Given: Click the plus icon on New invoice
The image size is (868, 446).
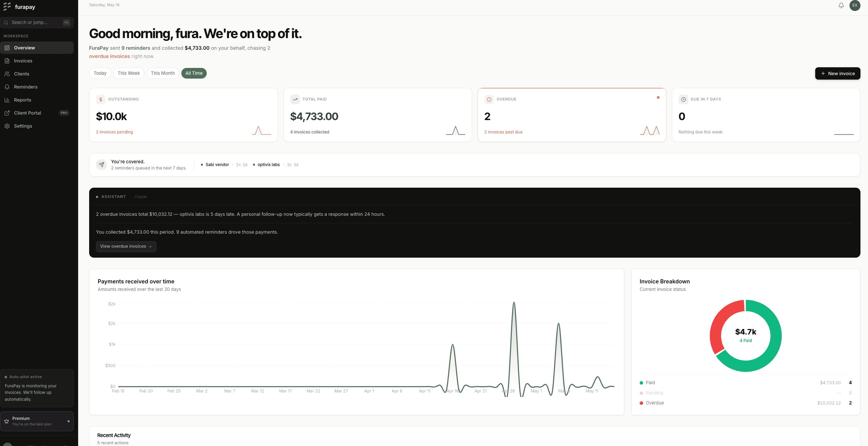Looking at the screenshot, I should tap(823, 73).
